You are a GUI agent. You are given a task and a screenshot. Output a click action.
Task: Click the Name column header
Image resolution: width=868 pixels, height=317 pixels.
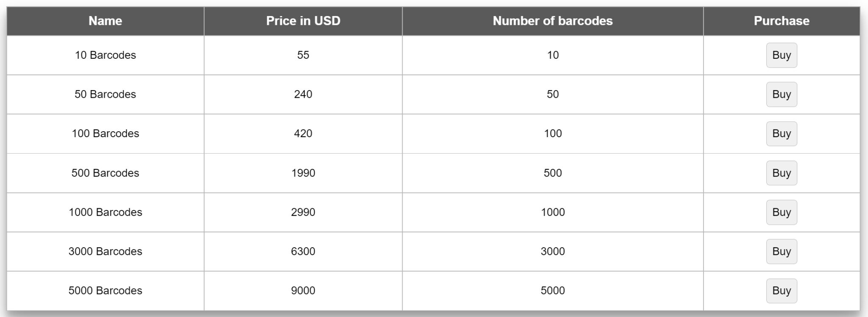coord(105,20)
